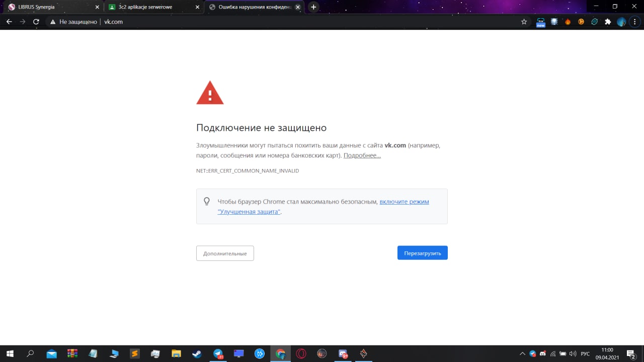Image resolution: width=644 pixels, height=362 pixels.
Task: Click the 'включите режим Улучшенная защита' link
Action: click(x=324, y=207)
